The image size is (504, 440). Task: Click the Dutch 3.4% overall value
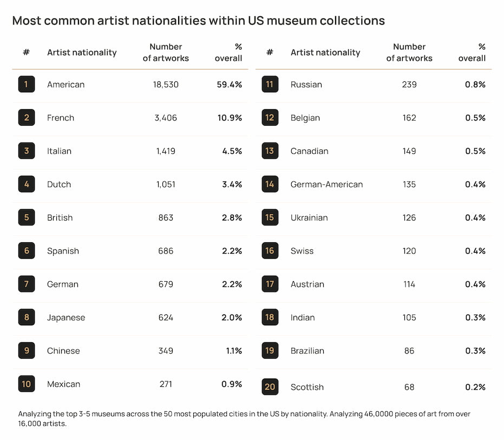point(232,184)
